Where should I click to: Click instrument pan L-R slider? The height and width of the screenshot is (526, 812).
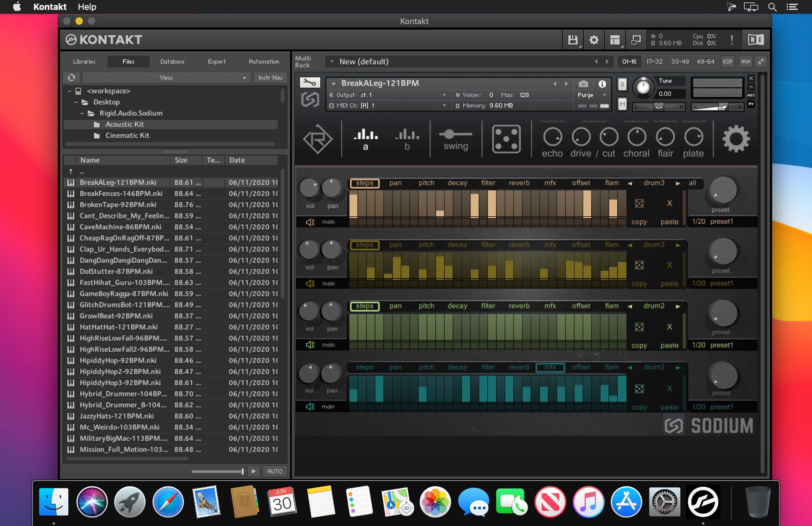click(x=659, y=107)
